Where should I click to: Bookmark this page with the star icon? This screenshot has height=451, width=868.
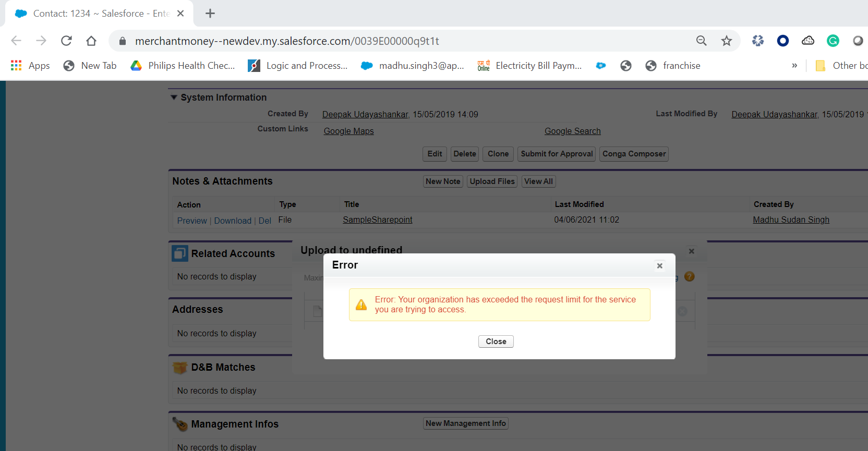(727, 41)
